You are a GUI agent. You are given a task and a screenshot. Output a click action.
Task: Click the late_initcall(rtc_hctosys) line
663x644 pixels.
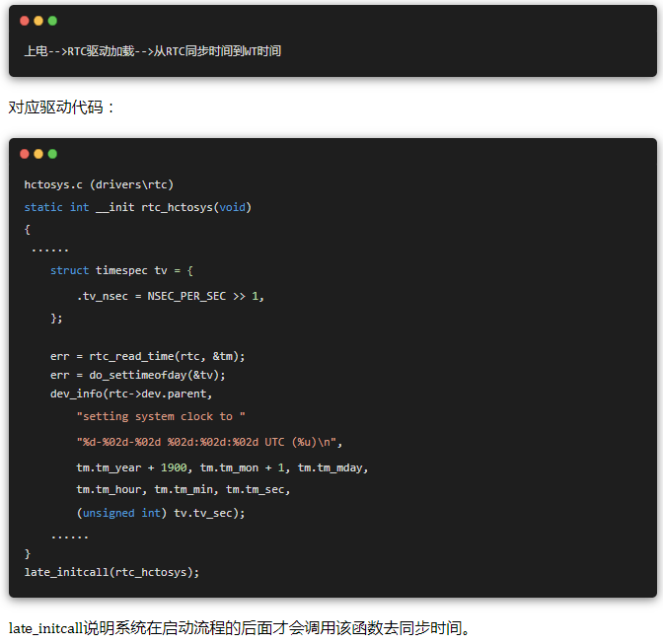click(111, 572)
